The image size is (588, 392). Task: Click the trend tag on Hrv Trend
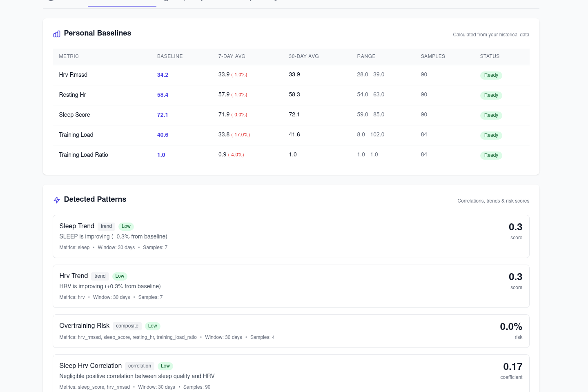click(100, 276)
